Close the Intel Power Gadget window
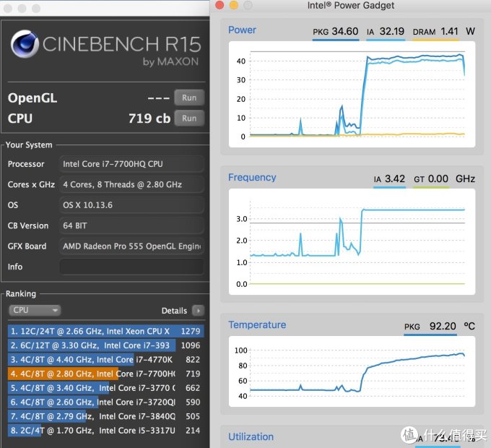 [x=220, y=6]
